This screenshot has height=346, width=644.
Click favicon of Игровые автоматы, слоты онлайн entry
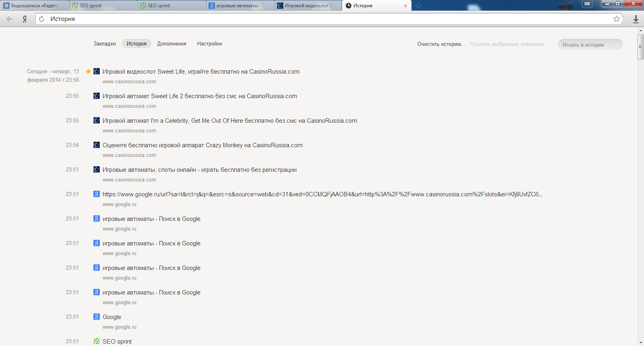pos(97,169)
